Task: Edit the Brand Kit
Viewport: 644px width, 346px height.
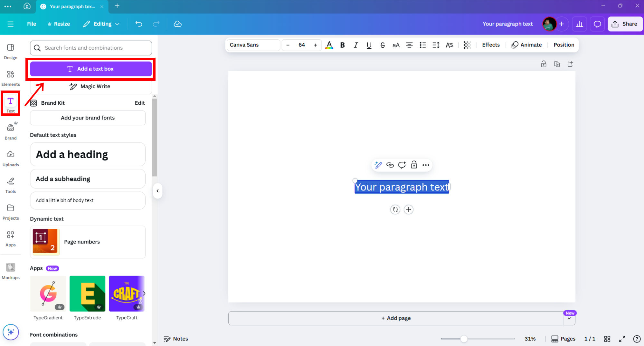Action: coord(140,103)
